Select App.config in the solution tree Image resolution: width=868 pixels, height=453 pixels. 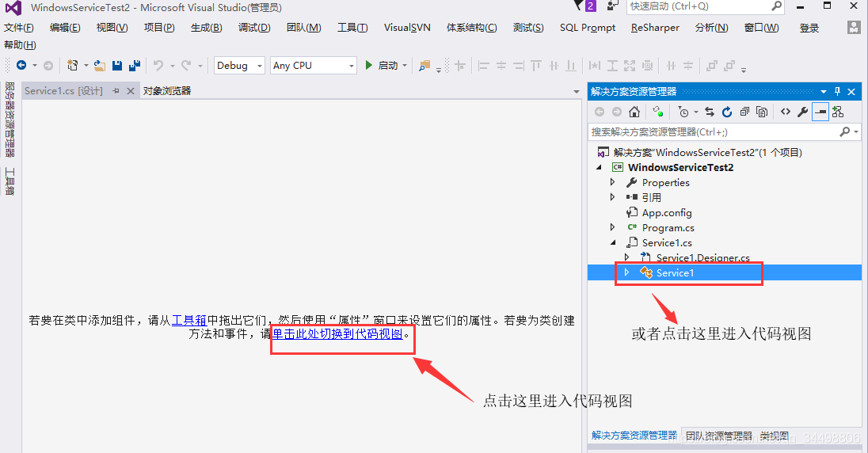tap(667, 213)
